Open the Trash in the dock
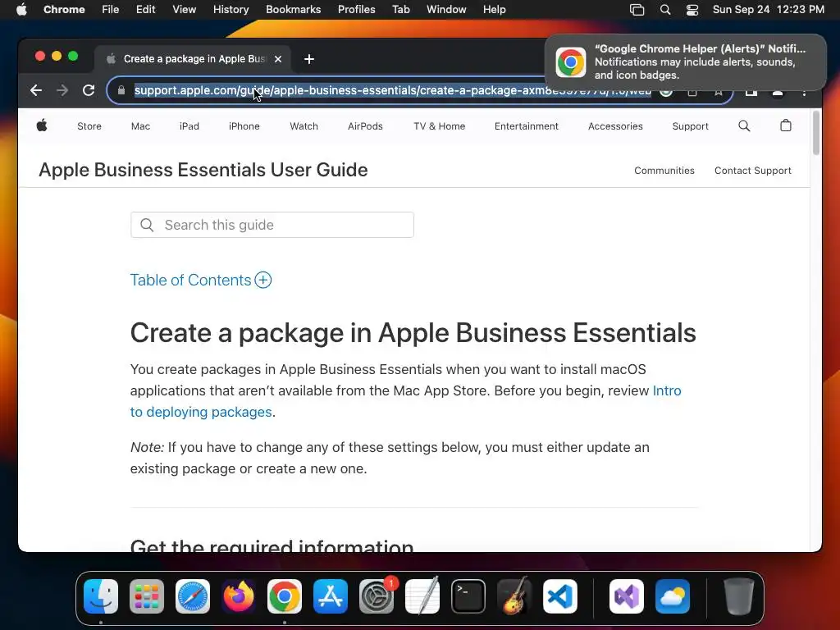 click(x=739, y=596)
